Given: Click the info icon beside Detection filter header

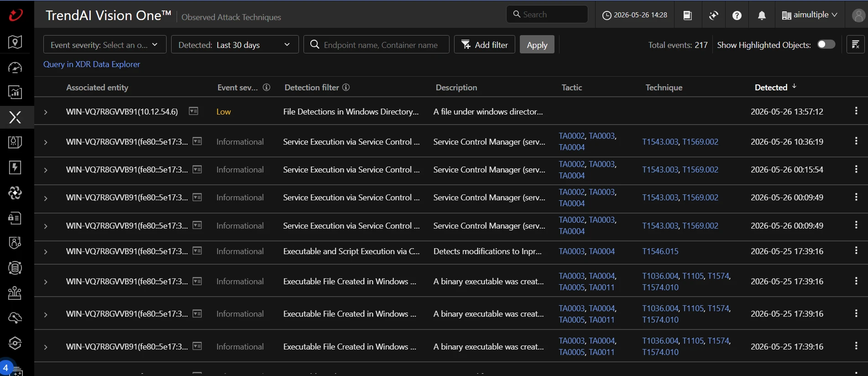Looking at the screenshot, I should 346,87.
